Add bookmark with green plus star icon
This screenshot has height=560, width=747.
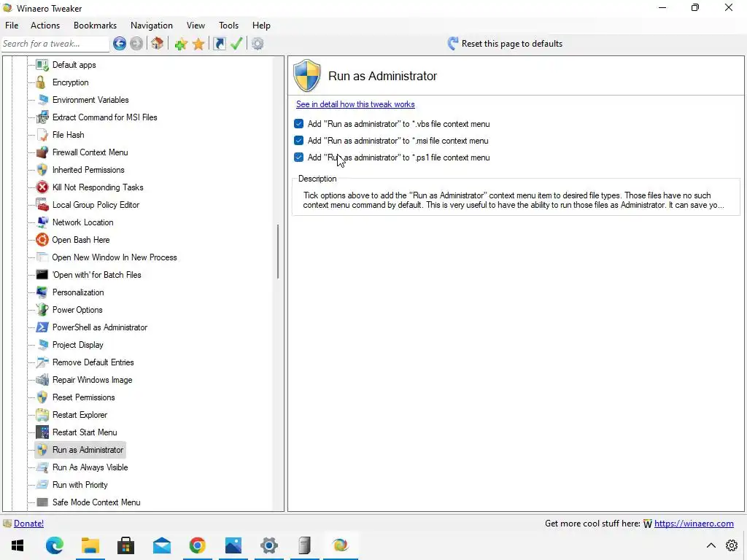181,44
